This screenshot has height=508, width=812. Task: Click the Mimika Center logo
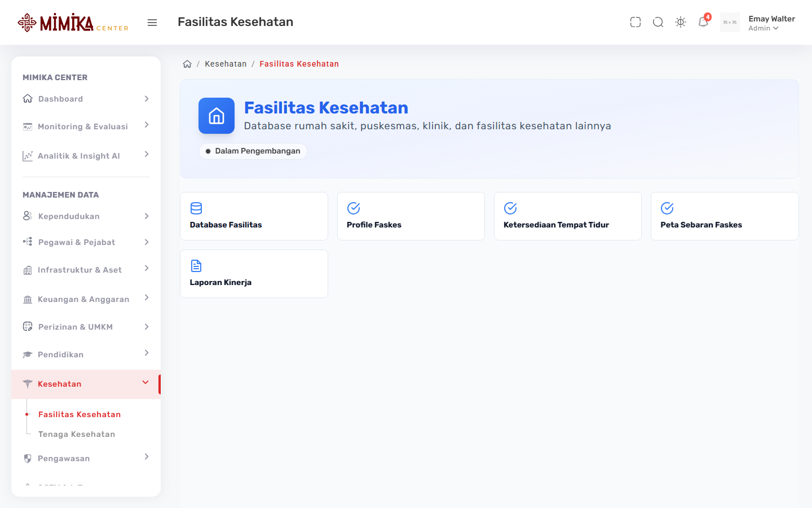73,23
